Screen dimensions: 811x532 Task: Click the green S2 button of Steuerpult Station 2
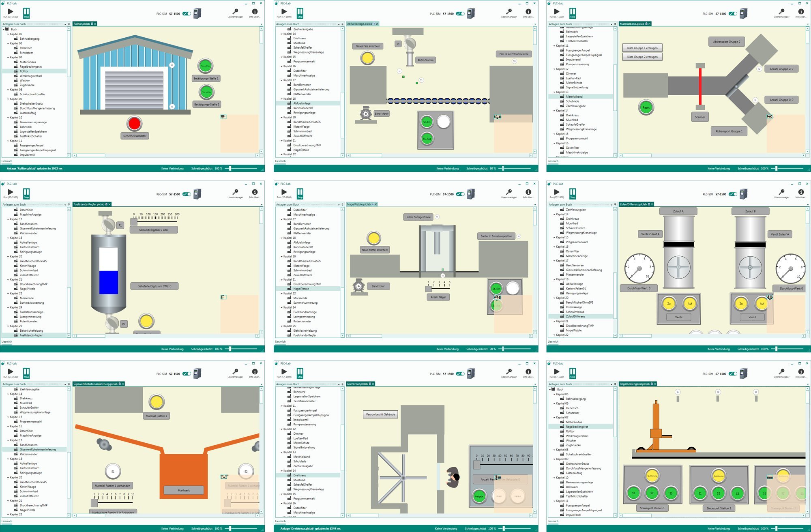tap(718, 493)
